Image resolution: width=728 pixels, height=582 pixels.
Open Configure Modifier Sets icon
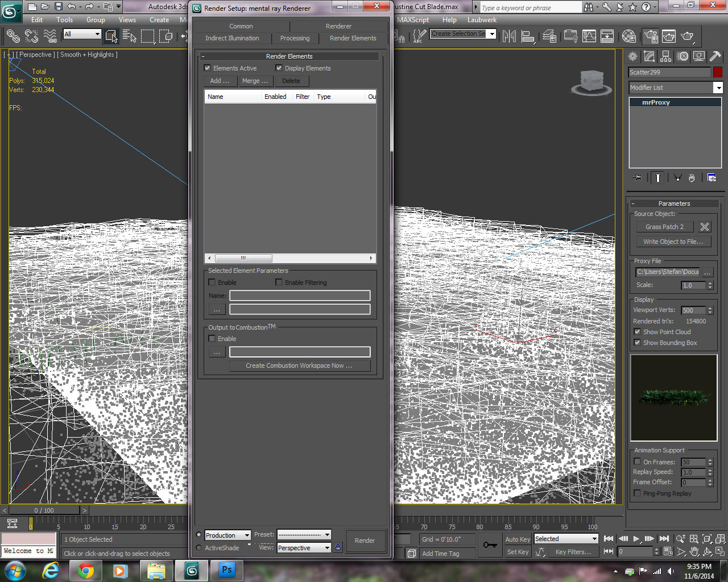point(712,178)
